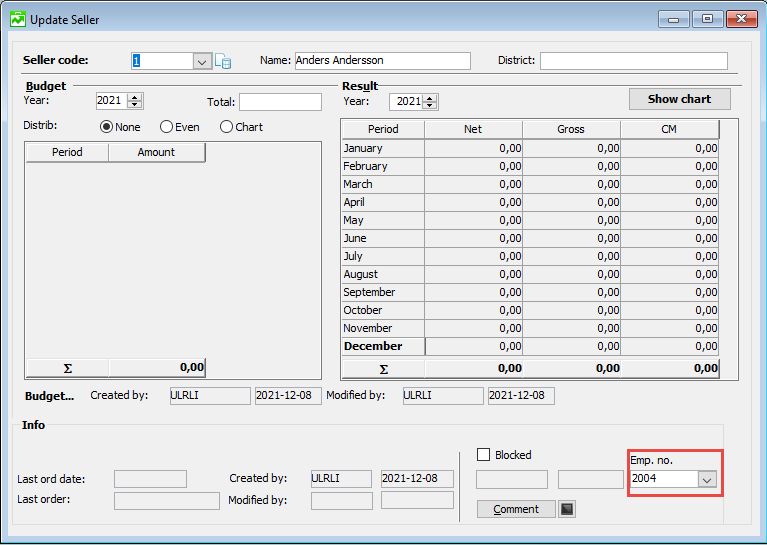Image resolution: width=767 pixels, height=545 pixels.
Task: Click the Budget Year field
Action: pos(112,101)
